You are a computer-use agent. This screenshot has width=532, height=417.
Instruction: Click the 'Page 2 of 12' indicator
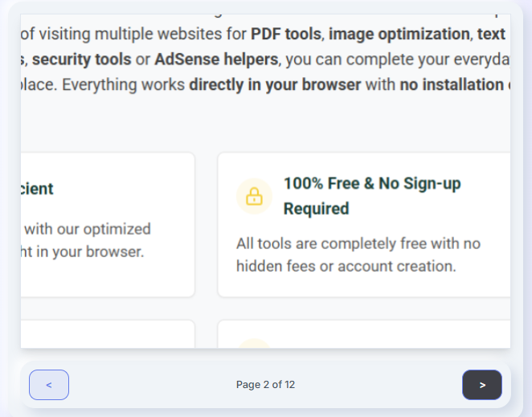265,384
